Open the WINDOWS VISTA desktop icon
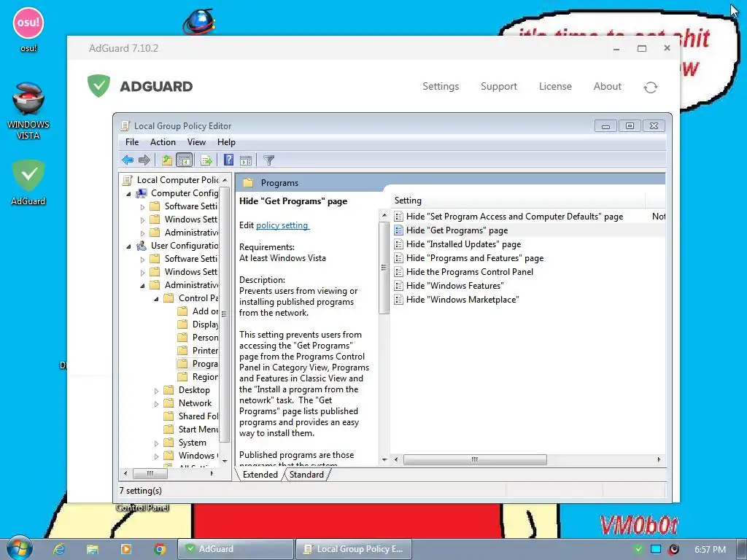 28,111
